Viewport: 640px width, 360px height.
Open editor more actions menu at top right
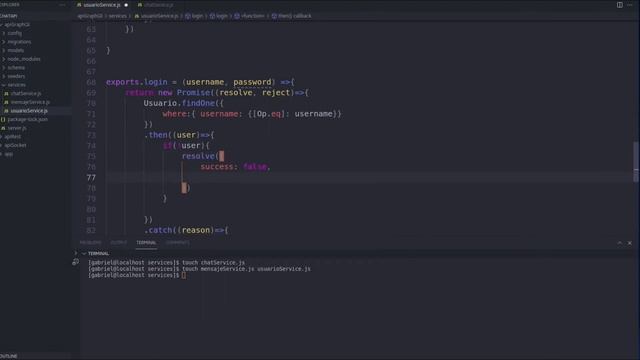coord(630,5)
